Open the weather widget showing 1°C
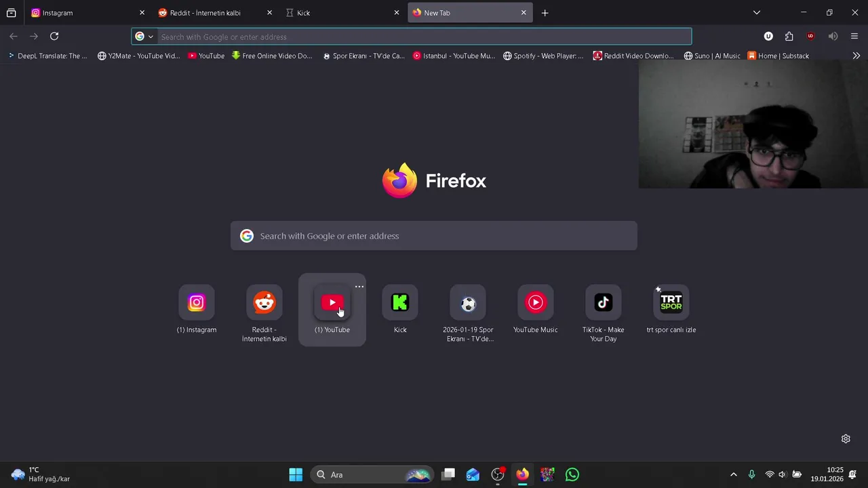This screenshot has width=868, height=488. click(x=41, y=474)
